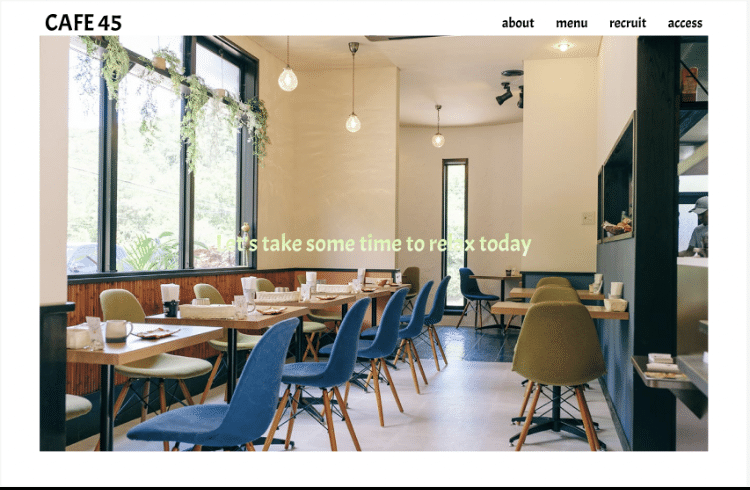Screen dimensions: 750x490
Task: Click the smallest pendant bulb near back wall
Action: (438, 140)
